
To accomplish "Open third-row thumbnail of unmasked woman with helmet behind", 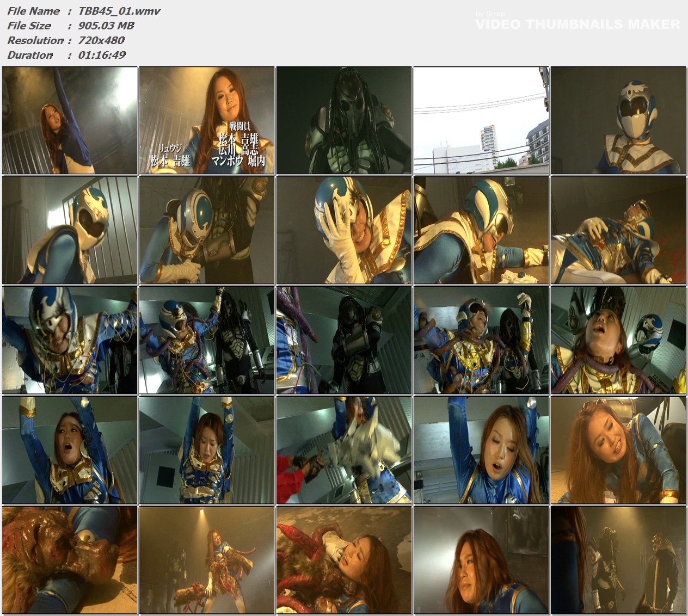I will pyautogui.click(x=618, y=340).
